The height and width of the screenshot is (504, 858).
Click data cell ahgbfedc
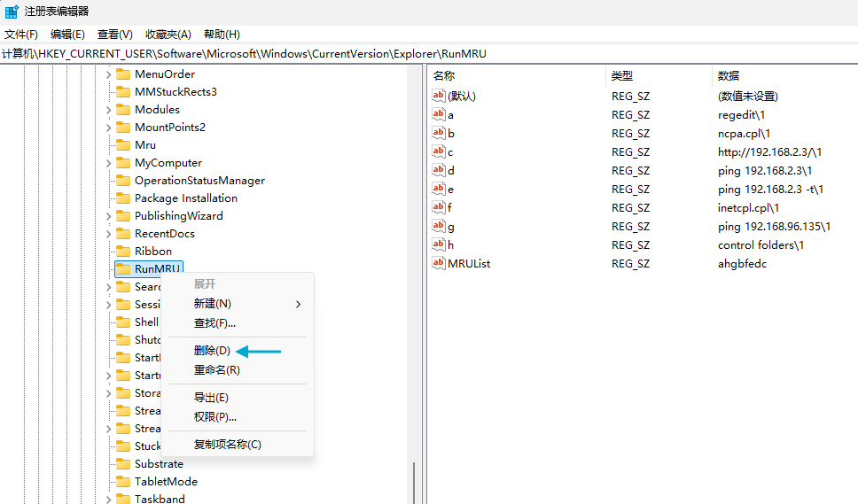point(743,263)
